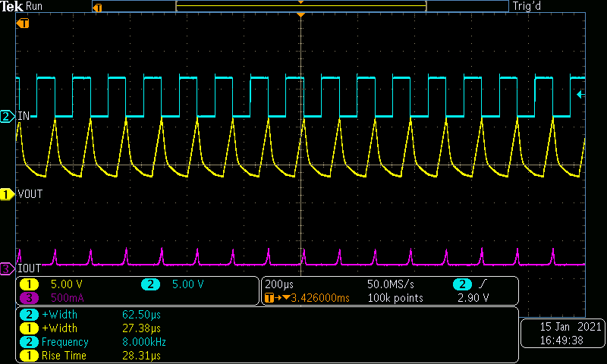607x364 pixels.
Task: Select the channel 2 badge showing 5.00 V
Action: tap(149, 284)
